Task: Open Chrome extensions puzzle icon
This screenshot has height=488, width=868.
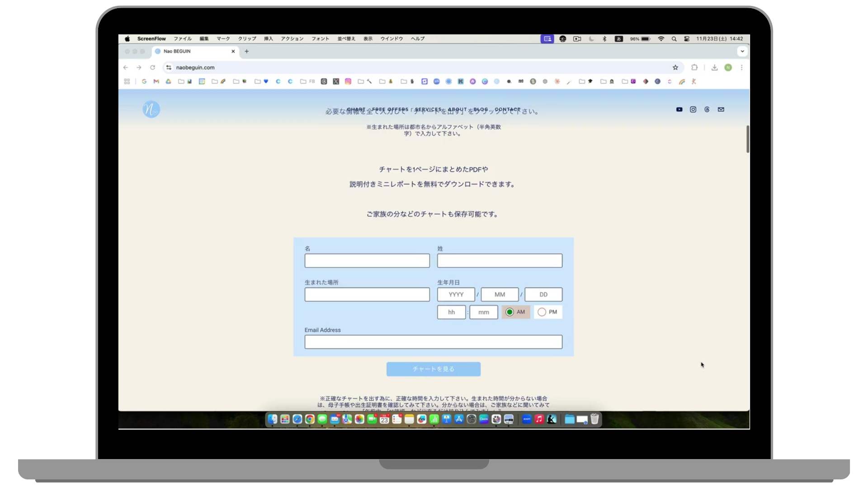Action: pos(694,67)
